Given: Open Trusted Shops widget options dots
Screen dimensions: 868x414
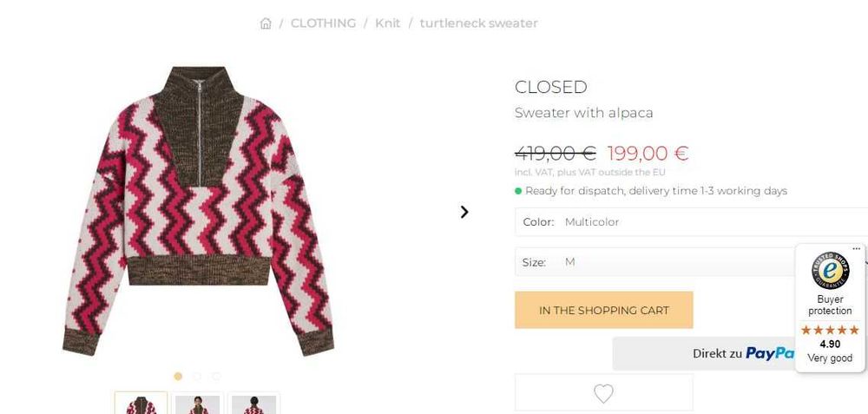Looking at the screenshot, I should point(857,249).
